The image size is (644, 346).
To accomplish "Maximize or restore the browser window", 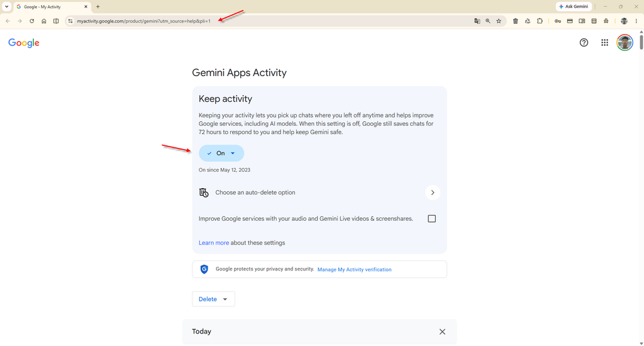I will click(x=621, y=6).
